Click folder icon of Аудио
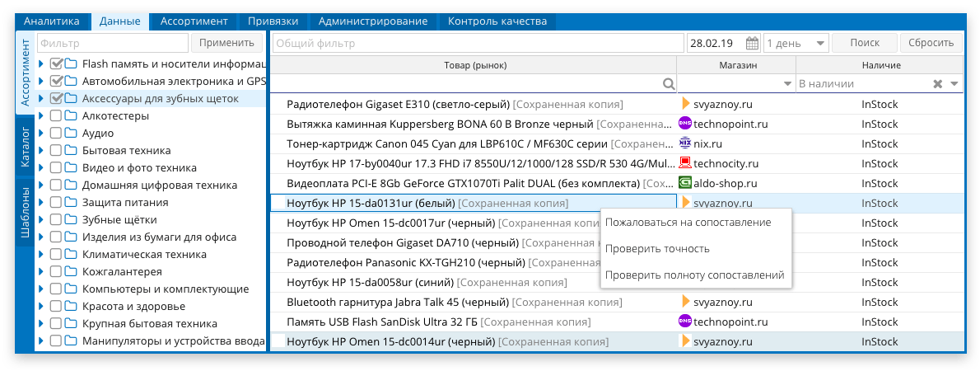This screenshot has height=371, width=980. [x=70, y=134]
